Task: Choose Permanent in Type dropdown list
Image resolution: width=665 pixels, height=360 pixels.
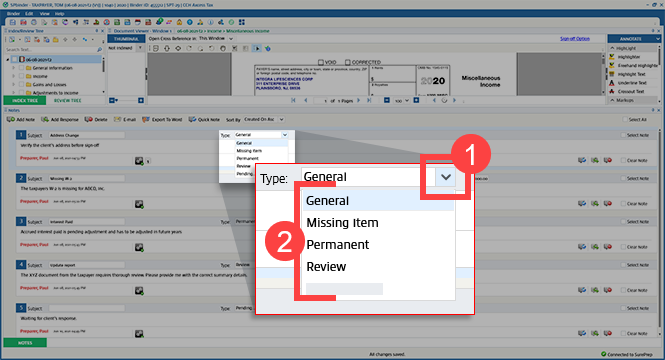Action: click(x=379, y=245)
